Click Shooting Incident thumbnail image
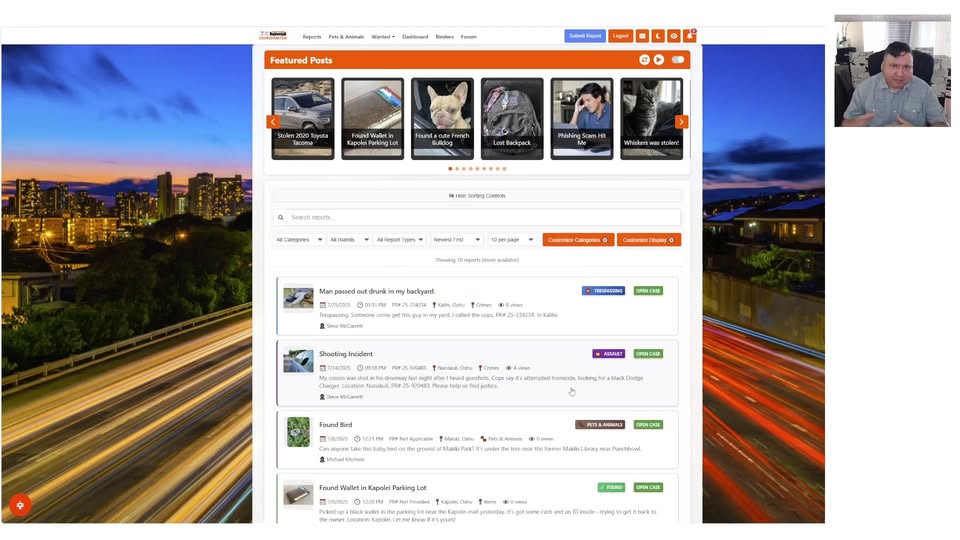The width and height of the screenshot is (960, 540). coord(298,361)
